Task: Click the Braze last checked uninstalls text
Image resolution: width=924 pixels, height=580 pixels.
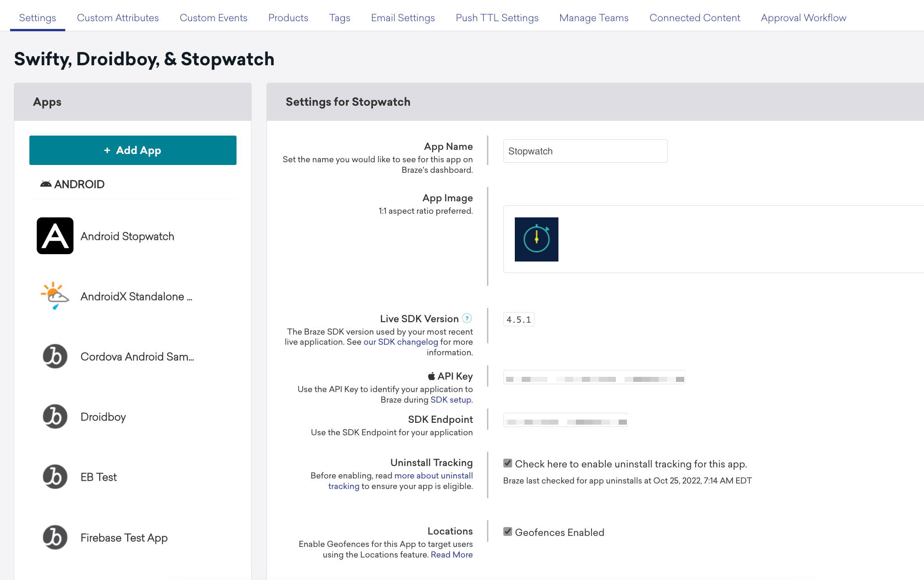Action: [x=627, y=481]
